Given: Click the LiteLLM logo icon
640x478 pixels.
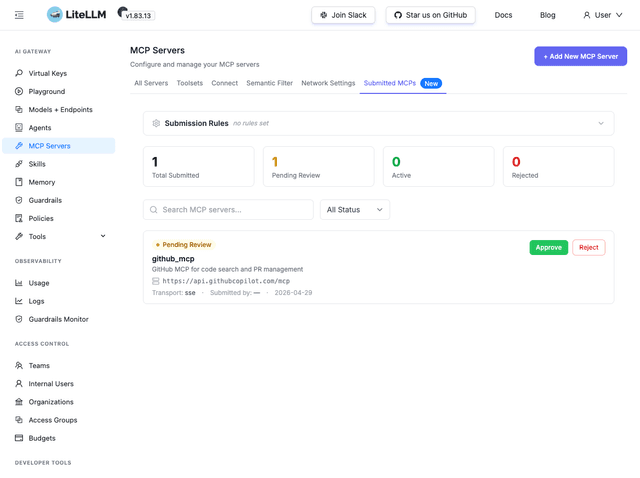Looking at the screenshot, I should pos(55,15).
